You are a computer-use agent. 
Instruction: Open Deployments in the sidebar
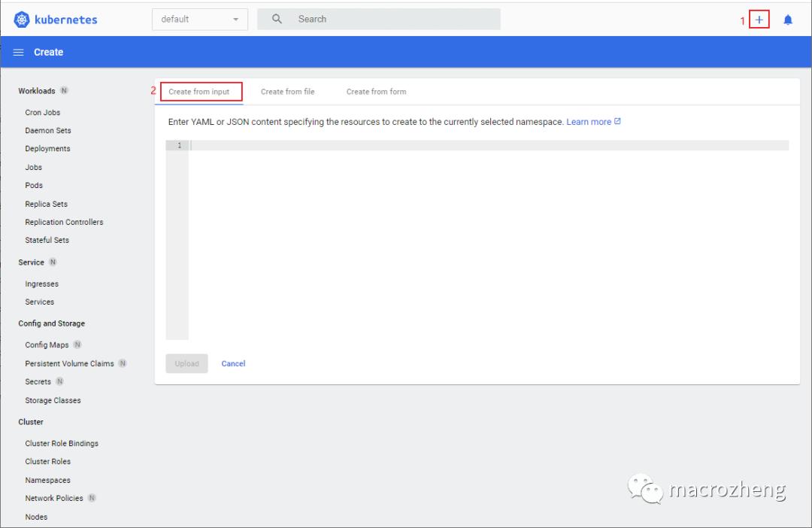47,149
